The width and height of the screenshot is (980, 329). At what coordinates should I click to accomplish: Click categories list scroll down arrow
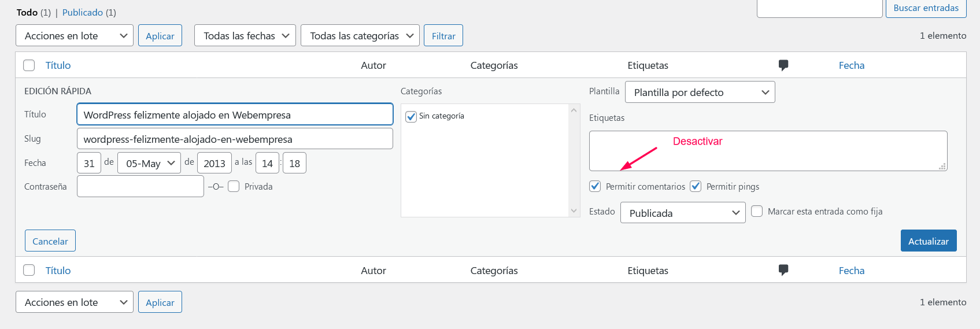pos(574,211)
